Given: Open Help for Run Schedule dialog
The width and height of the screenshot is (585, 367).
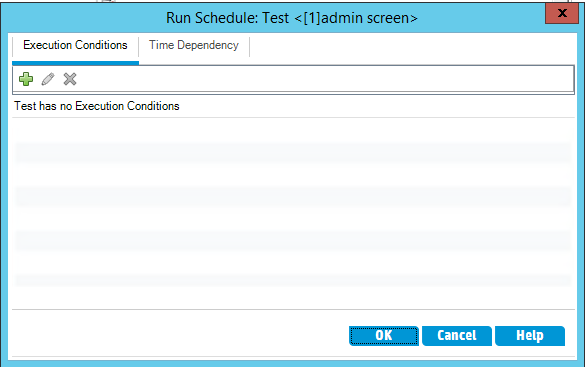Looking at the screenshot, I should [x=530, y=336].
